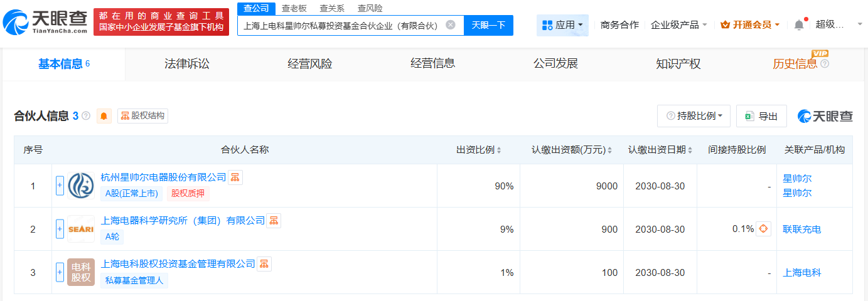Expand row 2 partner details
Image resolution: width=868 pixels, height=301 pixels.
click(x=60, y=229)
